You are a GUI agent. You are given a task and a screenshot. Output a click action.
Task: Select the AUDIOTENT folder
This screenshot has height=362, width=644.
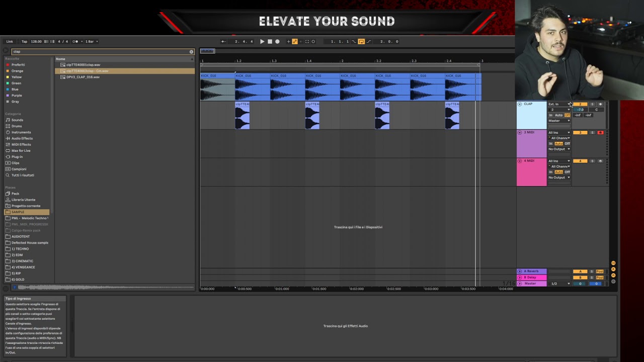(20, 236)
